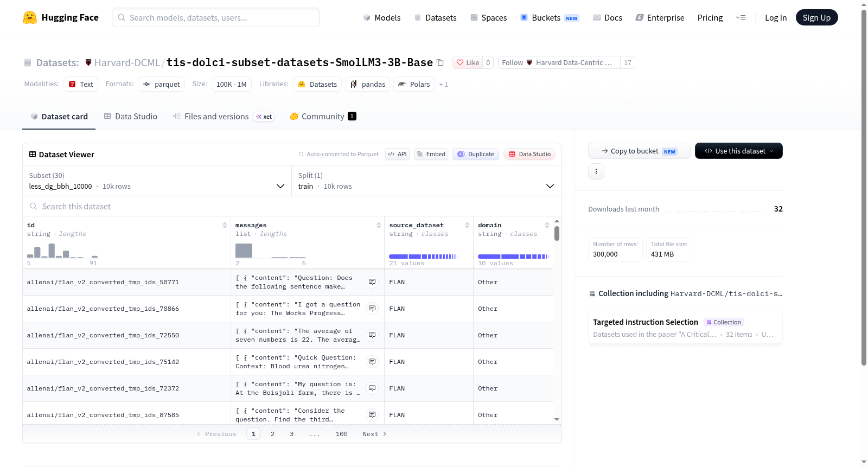
Task: Click the Embed button
Action: (431, 155)
